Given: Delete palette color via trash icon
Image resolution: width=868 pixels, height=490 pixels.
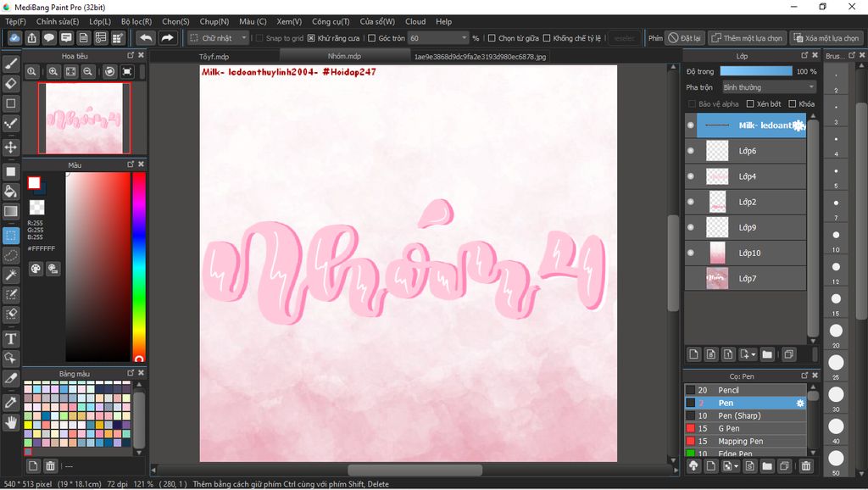Looking at the screenshot, I should [x=50, y=465].
